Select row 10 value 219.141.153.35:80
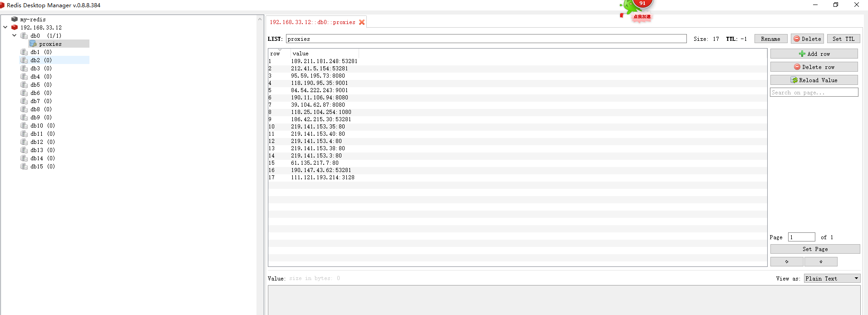This screenshot has height=315, width=868. [318, 126]
